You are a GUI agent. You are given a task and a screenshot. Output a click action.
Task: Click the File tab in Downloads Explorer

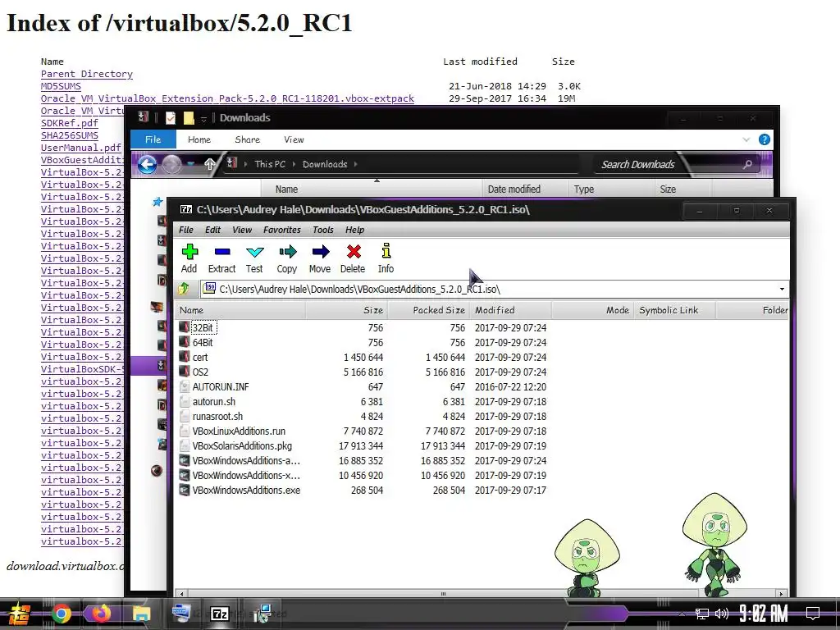click(153, 139)
